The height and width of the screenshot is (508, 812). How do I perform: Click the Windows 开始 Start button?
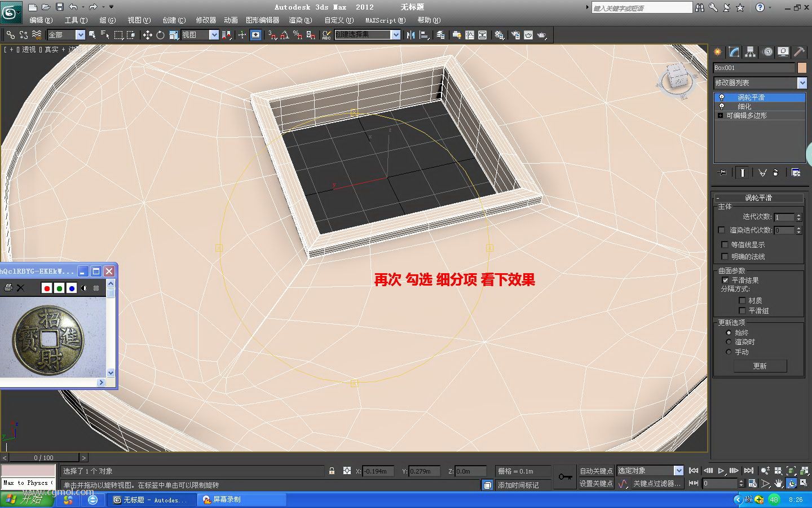pyautogui.click(x=28, y=500)
